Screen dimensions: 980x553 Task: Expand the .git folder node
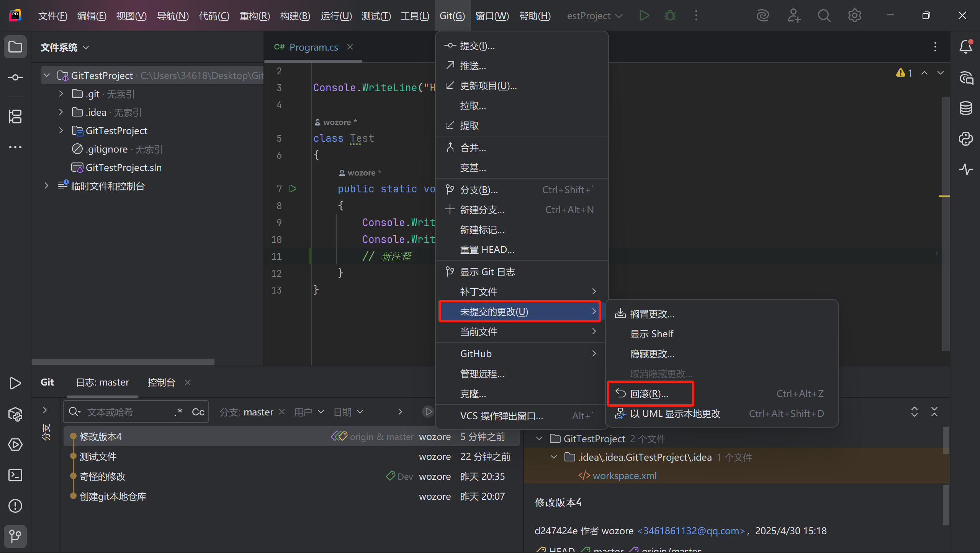click(x=61, y=94)
